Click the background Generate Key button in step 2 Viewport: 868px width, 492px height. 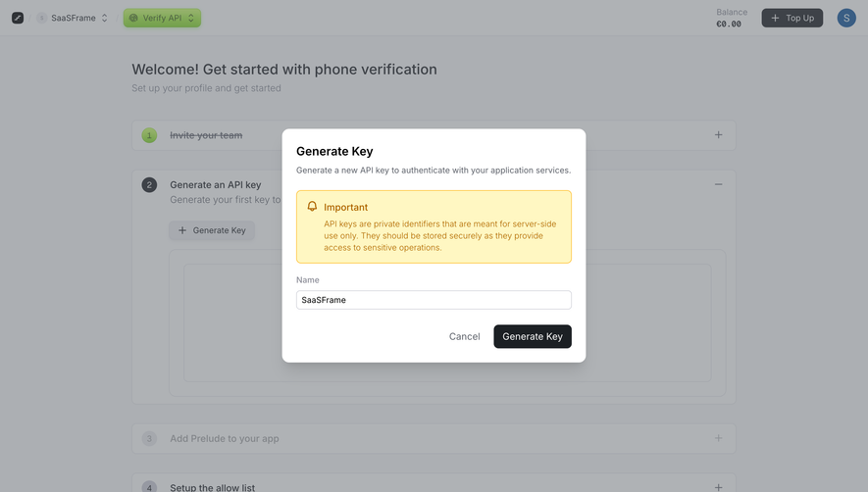(x=212, y=230)
